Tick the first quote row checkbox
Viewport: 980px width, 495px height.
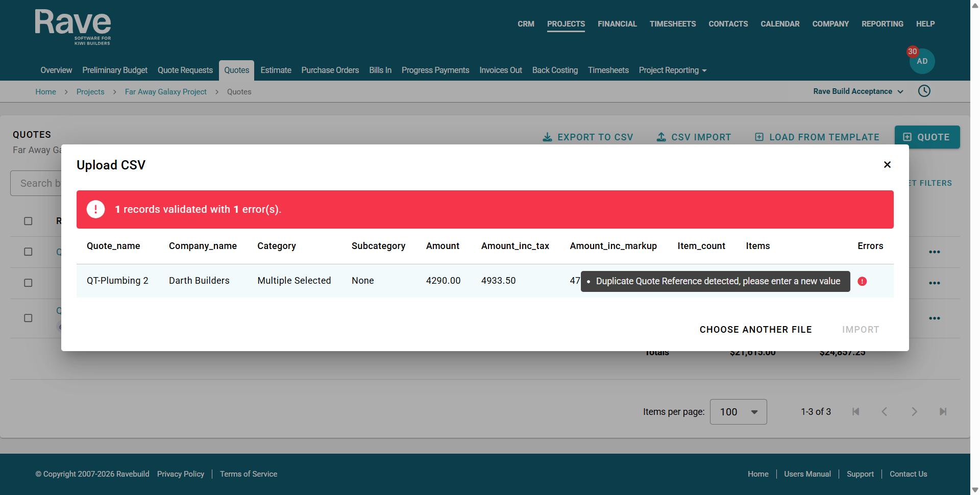click(x=28, y=252)
